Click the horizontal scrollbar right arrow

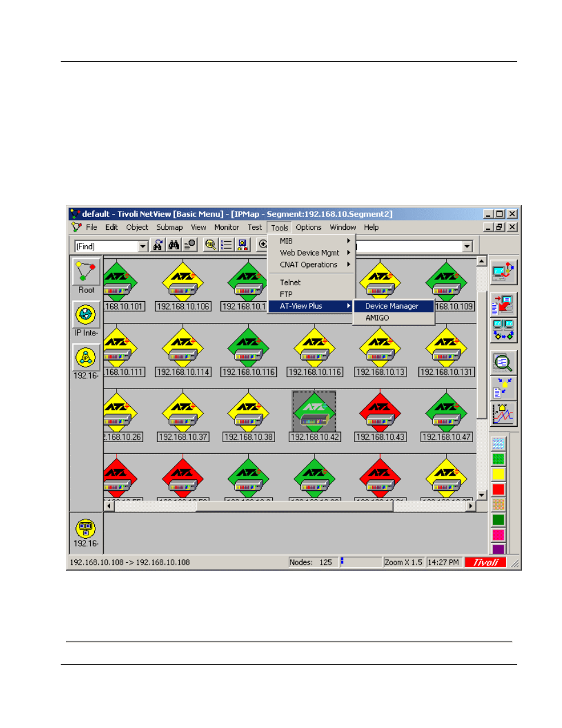(x=470, y=506)
